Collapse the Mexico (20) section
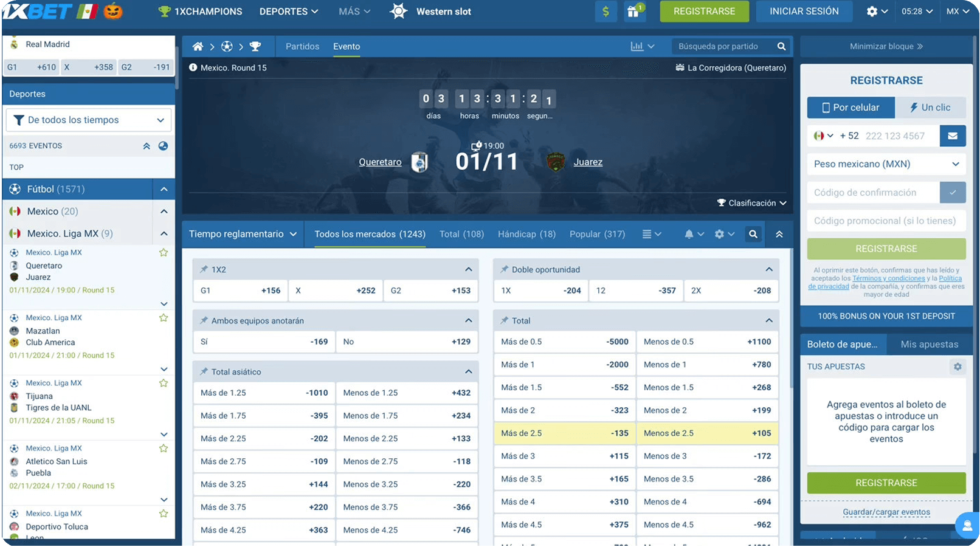980x547 pixels. pos(164,212)
